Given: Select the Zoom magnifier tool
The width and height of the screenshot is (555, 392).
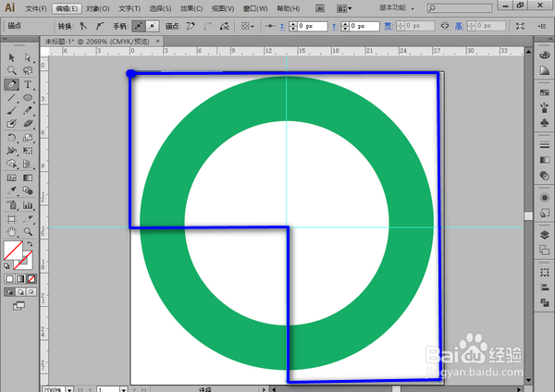Looking at the screenshot, I should point(28,232).
